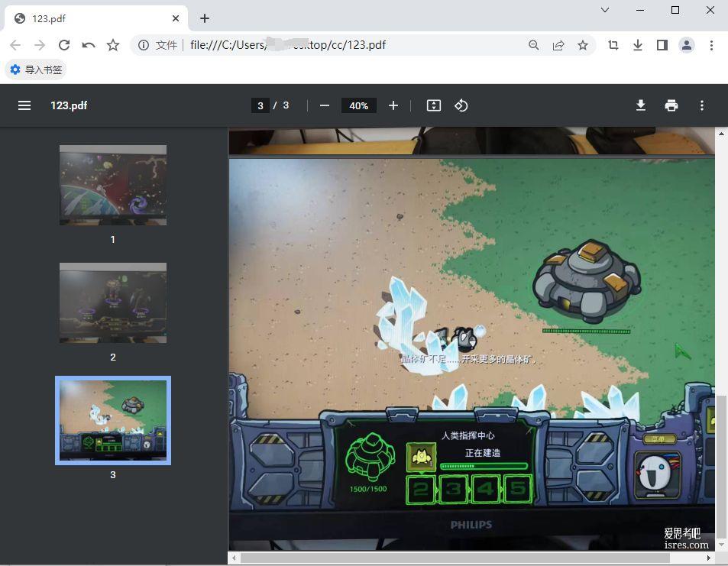Edit the current page number field

tap(260, 105)
